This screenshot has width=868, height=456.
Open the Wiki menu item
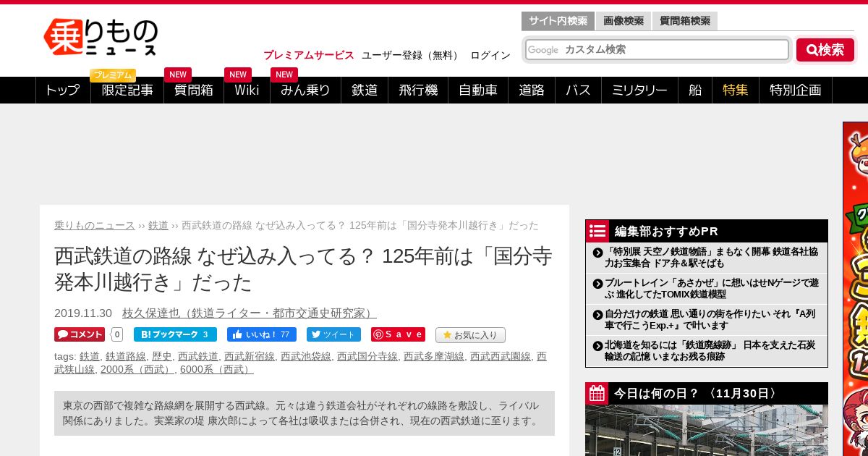247,90
